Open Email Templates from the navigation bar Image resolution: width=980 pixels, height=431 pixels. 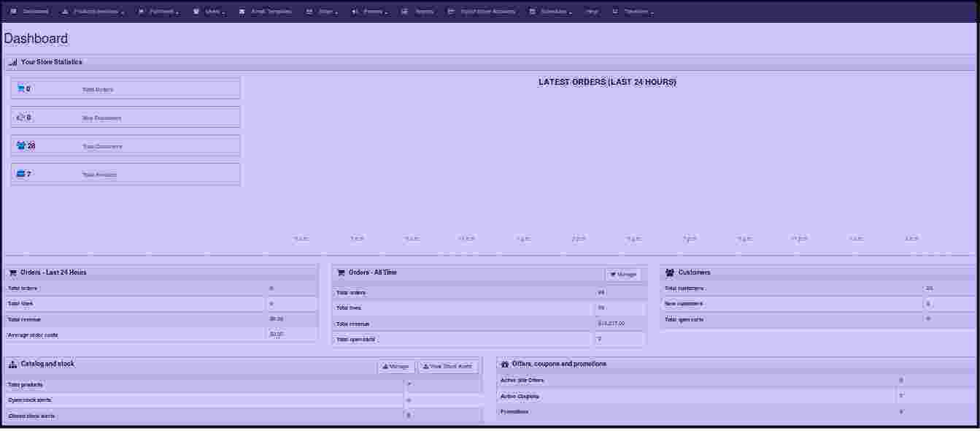[265, 12]
